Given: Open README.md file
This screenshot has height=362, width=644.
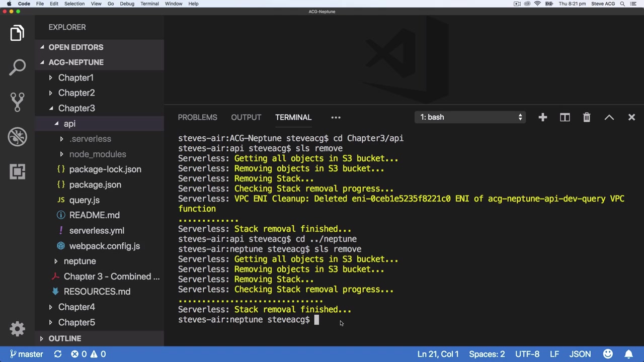Looking at the screenshot, I should [x=94, y=215].
